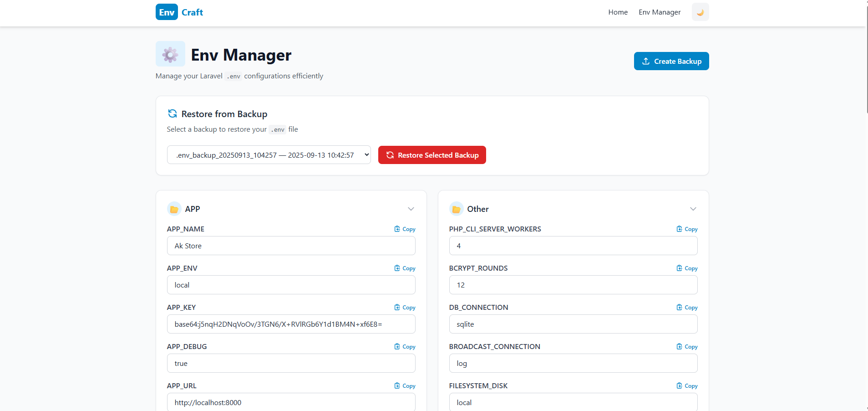Copy the PHP_CLI_SERVER_WORKERS value
868x411 pixels.
click(687, 229)
